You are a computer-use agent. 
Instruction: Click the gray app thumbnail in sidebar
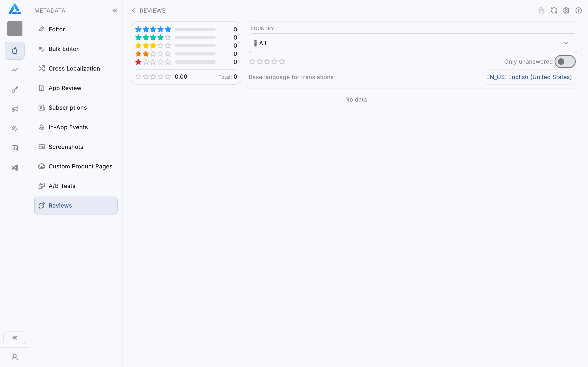click(14, 29)
